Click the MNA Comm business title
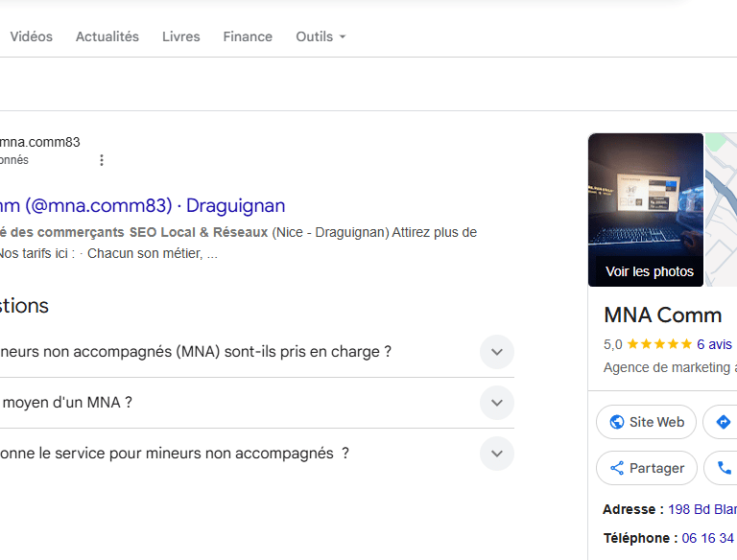The image size is (737, 560). [663, 315]
